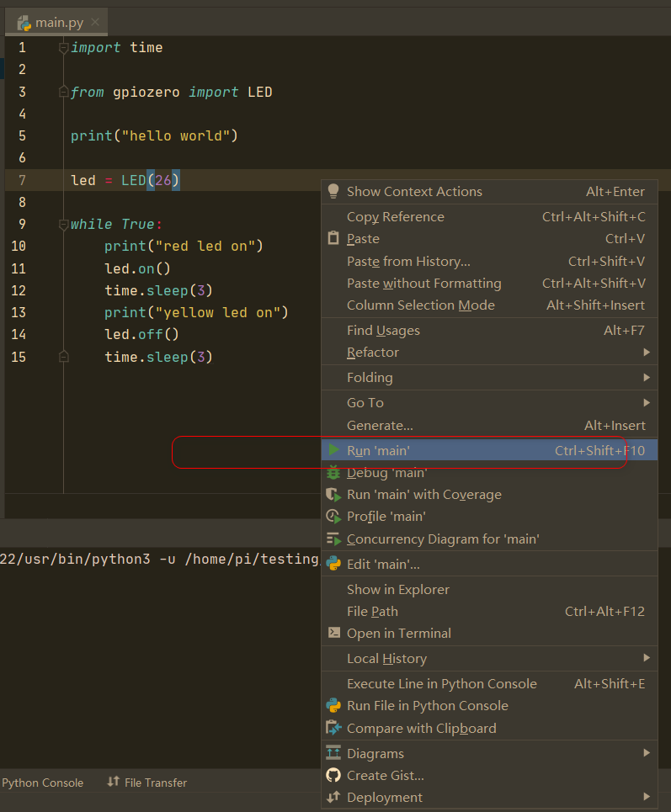
Task: Click the Run File in Python Console icon
Action: 334,705
